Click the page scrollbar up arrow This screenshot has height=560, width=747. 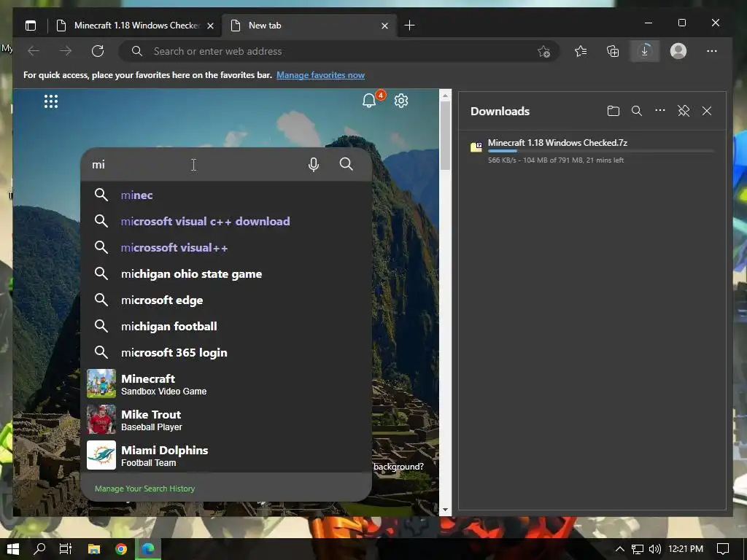click(445, 96)
